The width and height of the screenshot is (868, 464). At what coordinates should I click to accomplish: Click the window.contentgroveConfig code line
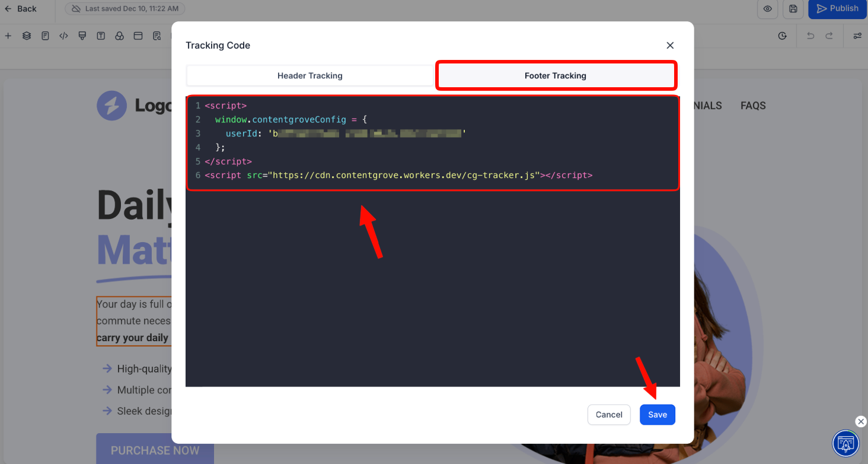(291, 120)
